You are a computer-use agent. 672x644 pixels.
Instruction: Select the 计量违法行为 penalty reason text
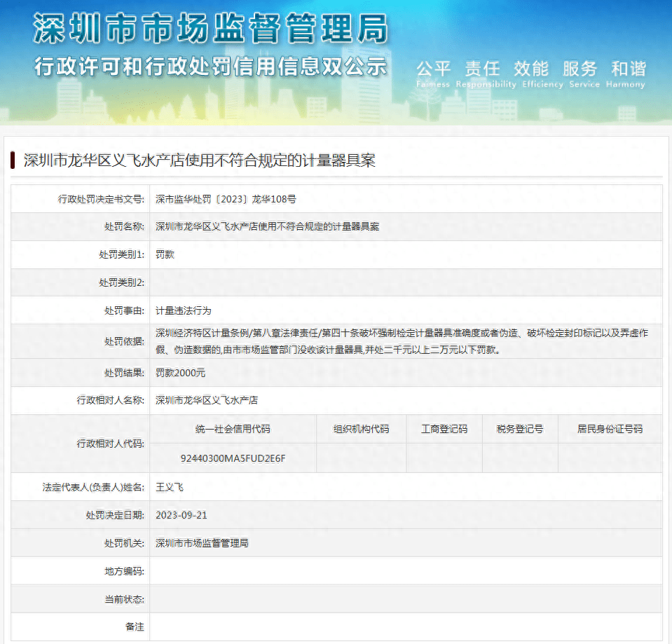pos(183,310)
